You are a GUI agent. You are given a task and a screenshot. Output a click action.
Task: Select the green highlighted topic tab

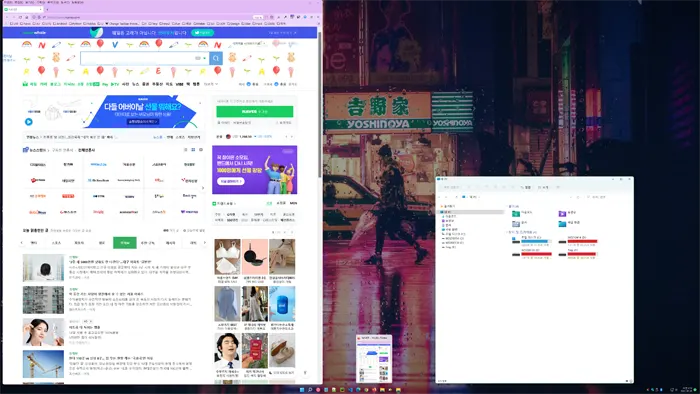[x=125, y=243]
